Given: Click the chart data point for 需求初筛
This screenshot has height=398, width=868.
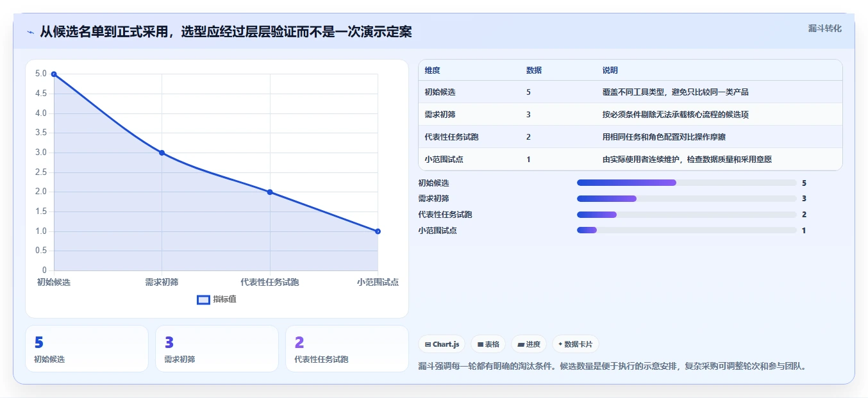Looking at the screenshot, I should 162,153.
